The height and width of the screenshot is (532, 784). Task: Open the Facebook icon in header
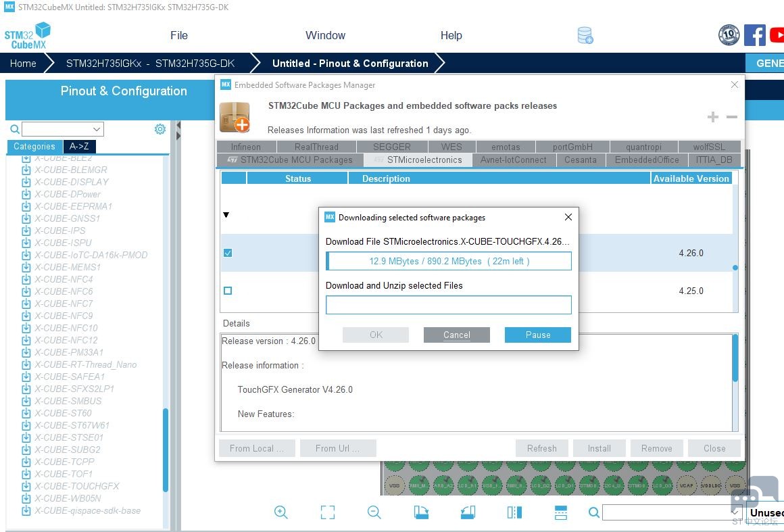pyautogui.click(x=754, y=35)
